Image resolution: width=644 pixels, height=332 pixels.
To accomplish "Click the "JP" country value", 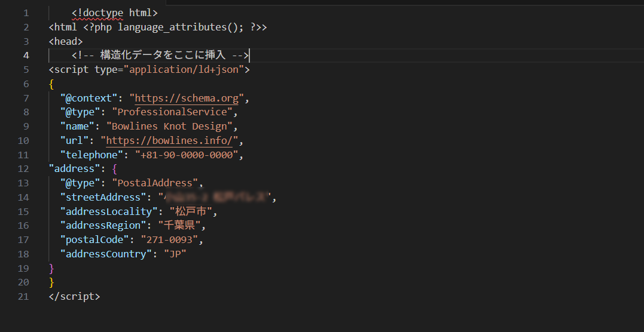I will click(x=175, y=254).
